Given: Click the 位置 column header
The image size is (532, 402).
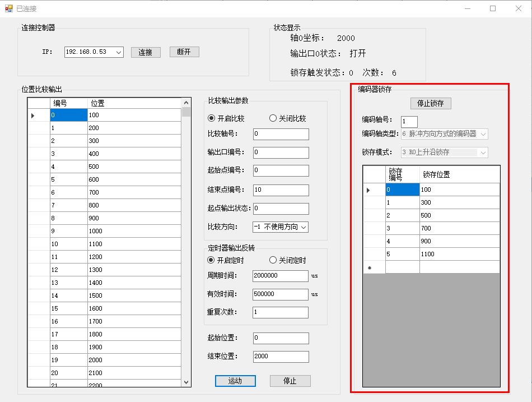Looking at the screenshot, I should (x=134, y=103).
